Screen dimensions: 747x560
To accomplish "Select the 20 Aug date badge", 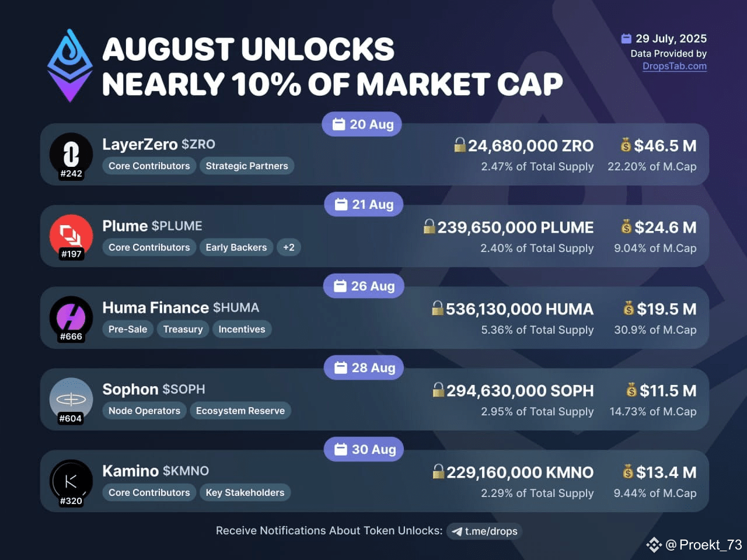I will (362, 124).
